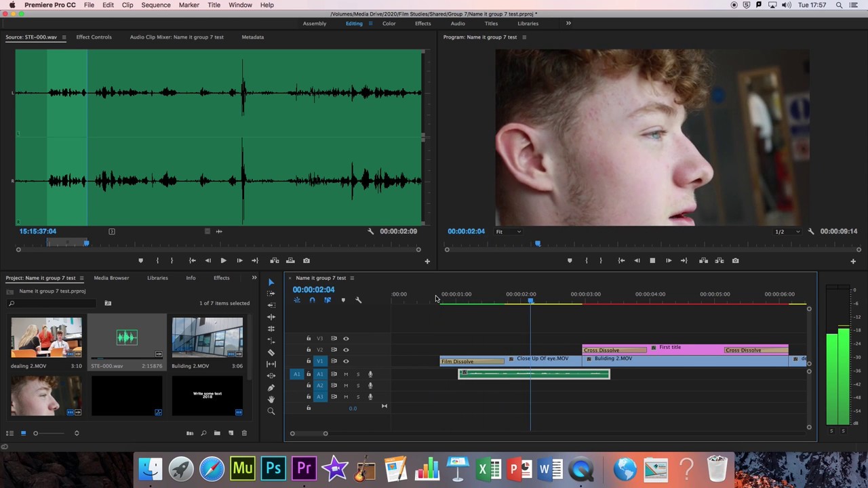Choose the Hand tool
The width and height of the screenshot is (868, 488).
click(271, 399)
